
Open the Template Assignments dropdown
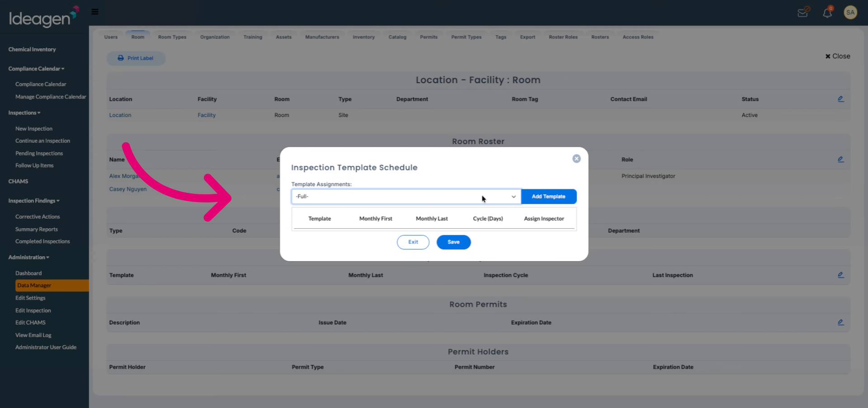click(406, 197)
